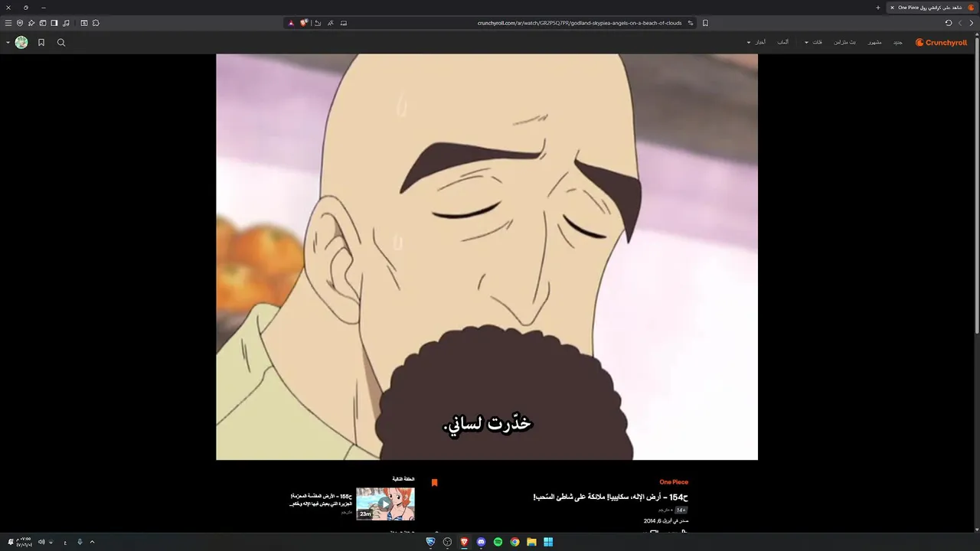Open the Windows Start button
Image resolution: width=980 pixels, height=551 pixels.
(548, 542)
